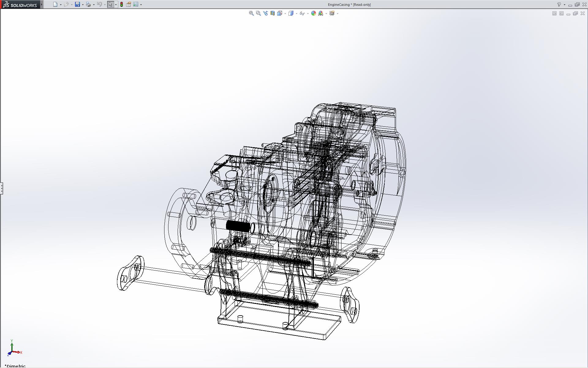Click the Rebuild traffic light icon
This screenshot has width=588, height=368.
(122, 4)
